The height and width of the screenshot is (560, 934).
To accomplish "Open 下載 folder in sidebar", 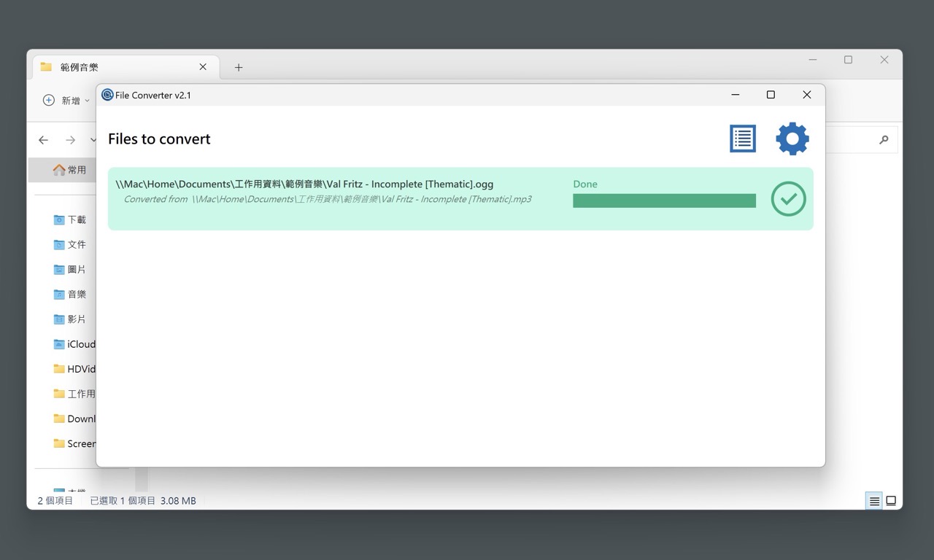I will (x=70, y=219).
